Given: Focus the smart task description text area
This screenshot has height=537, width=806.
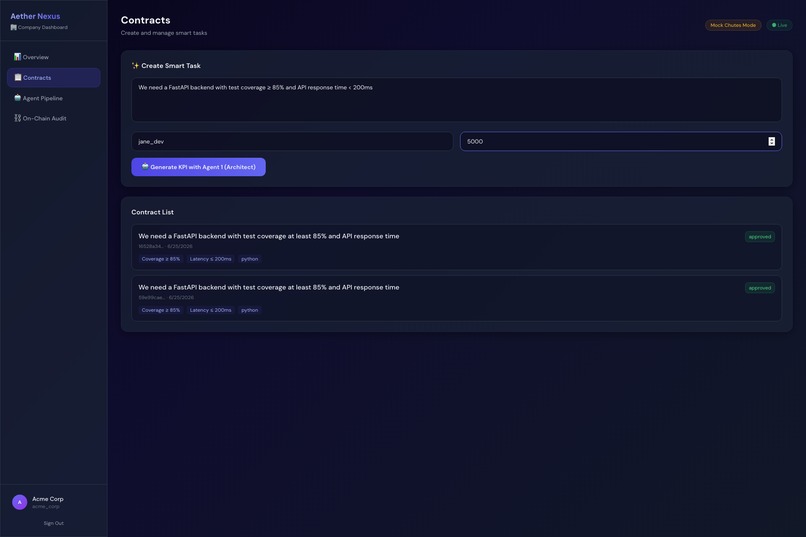Looking at the screenshot, I should pos(456,100).
